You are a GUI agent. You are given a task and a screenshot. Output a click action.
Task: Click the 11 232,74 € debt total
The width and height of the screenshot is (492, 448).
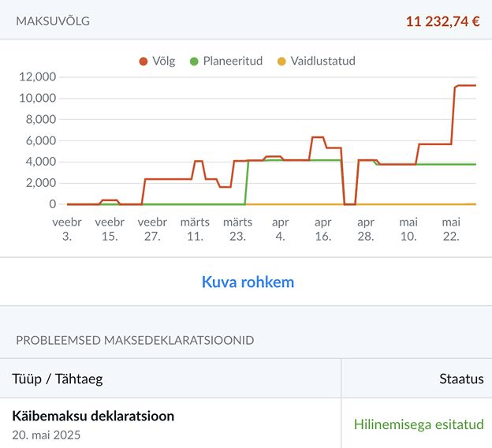[442, 21]
